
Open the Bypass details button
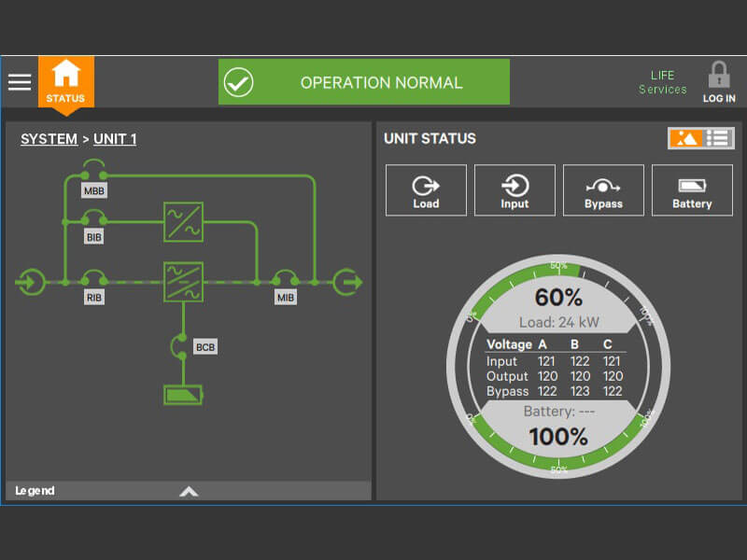(603, 190)
